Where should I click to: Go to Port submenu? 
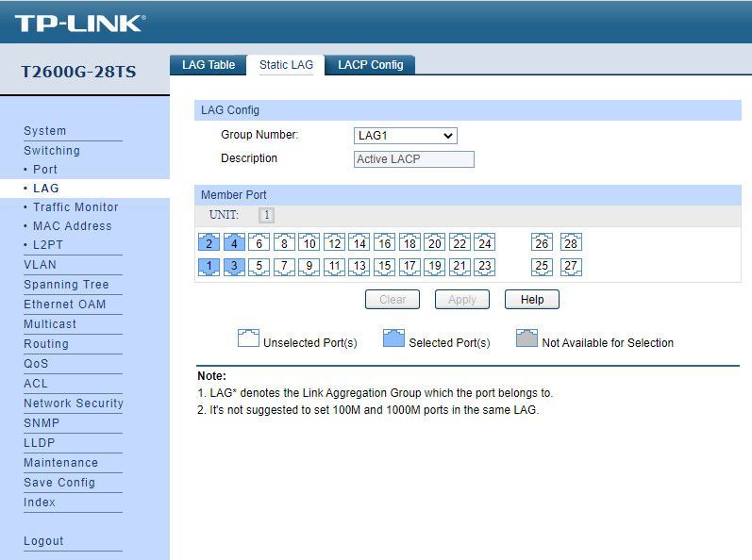(x=45, y=170)
